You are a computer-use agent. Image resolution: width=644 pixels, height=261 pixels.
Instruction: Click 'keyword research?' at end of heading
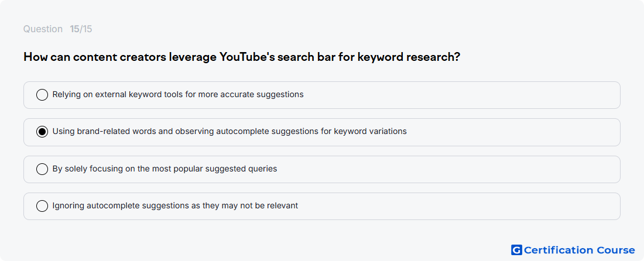(x=409, y=57)
